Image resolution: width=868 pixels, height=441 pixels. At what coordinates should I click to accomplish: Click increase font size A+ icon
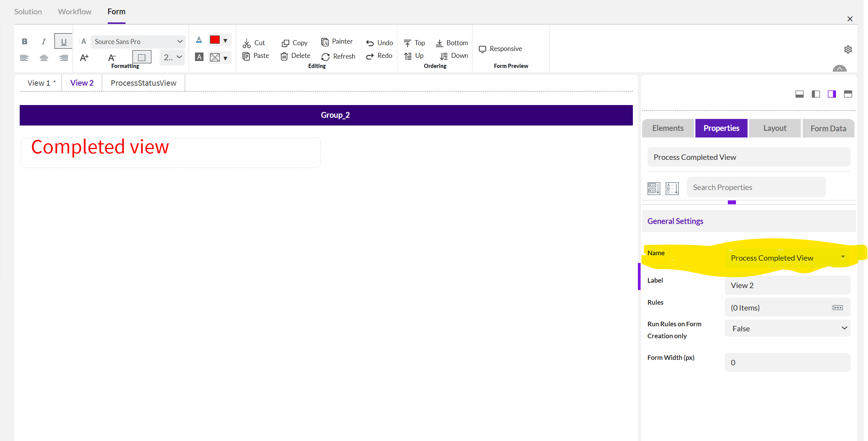[x=84, y=58]
